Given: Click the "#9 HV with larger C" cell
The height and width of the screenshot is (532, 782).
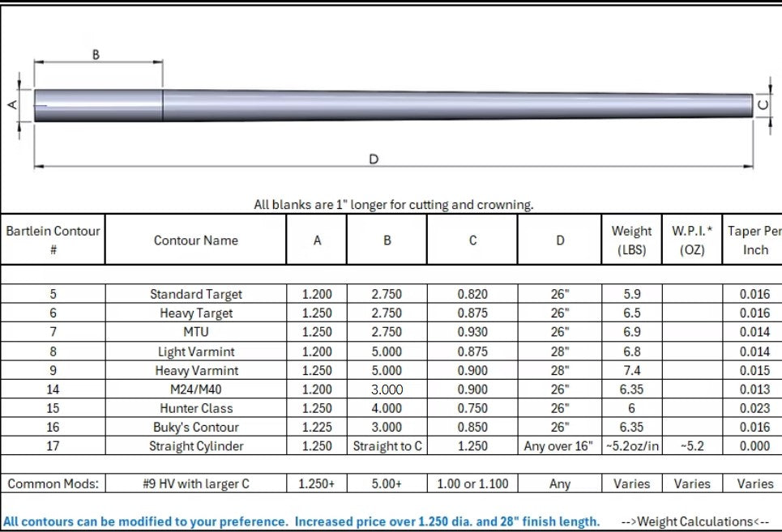Looking at the screenshot, I should 195,484.
